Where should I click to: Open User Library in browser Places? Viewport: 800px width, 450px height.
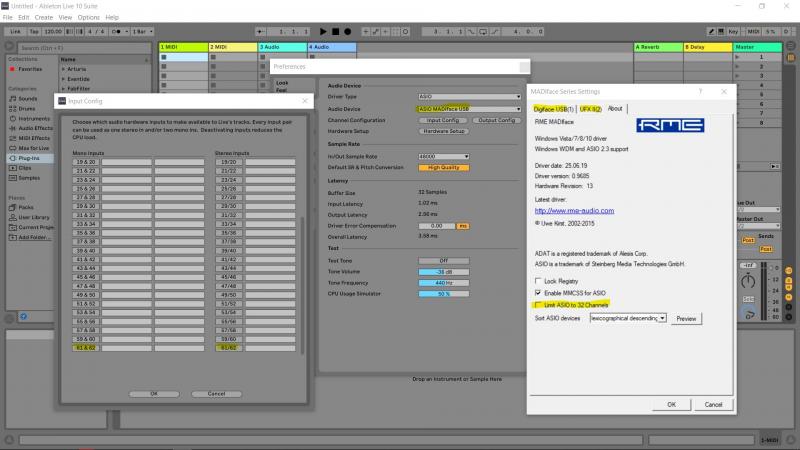(34, 217)
